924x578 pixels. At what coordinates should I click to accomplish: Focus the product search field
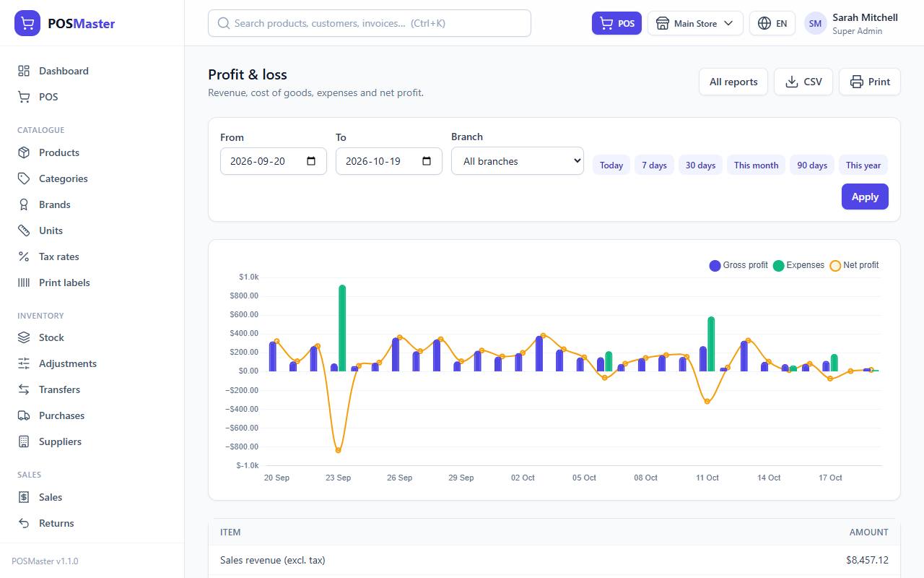point(370,23)
